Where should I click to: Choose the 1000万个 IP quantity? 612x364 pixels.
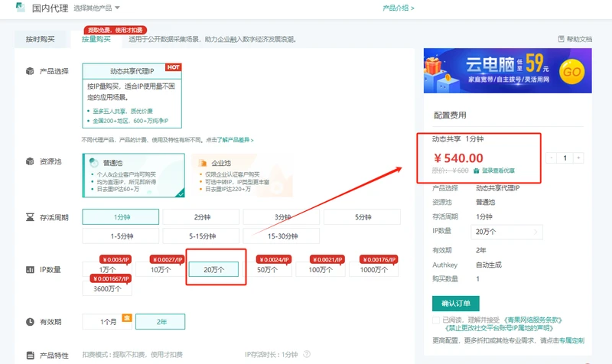(373, 270)
